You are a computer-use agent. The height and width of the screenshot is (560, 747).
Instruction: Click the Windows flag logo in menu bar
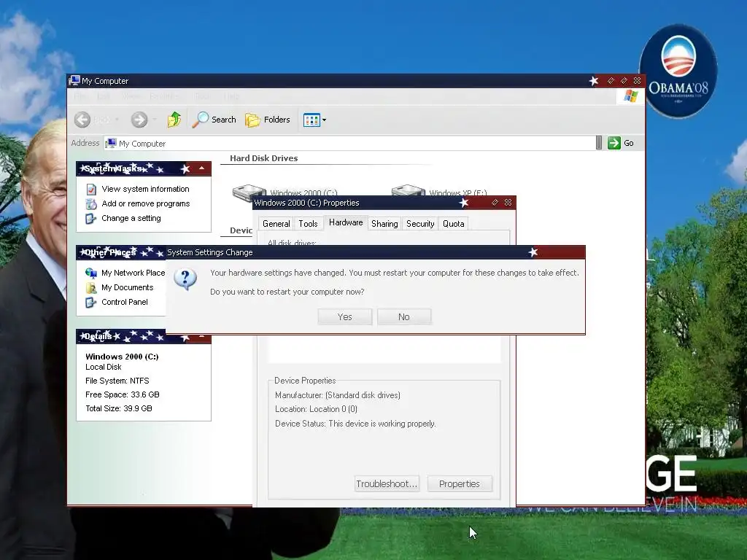tap(631, 96)
